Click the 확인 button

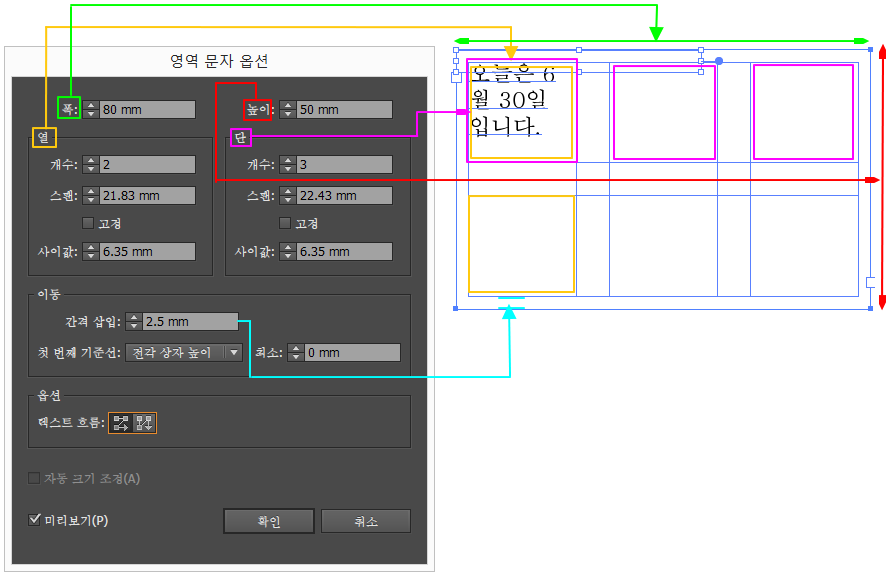click(269, 522)
